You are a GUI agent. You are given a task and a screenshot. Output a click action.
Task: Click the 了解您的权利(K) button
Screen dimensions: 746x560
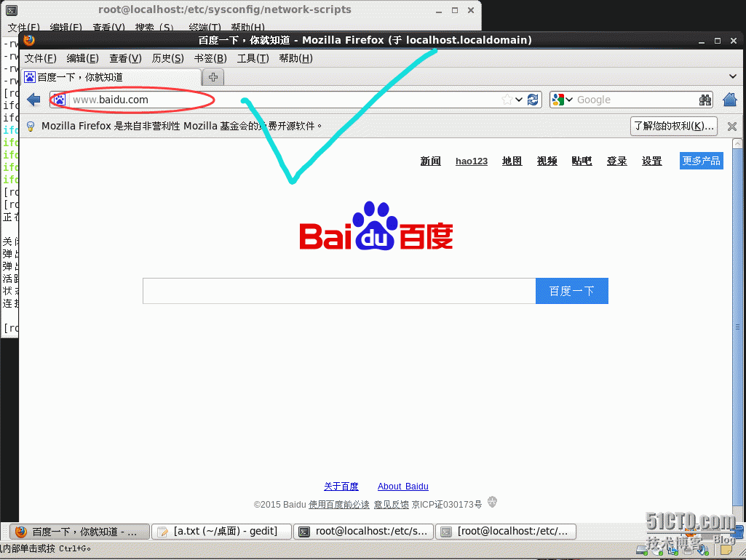pyautogui.click(x=674, y=127)
